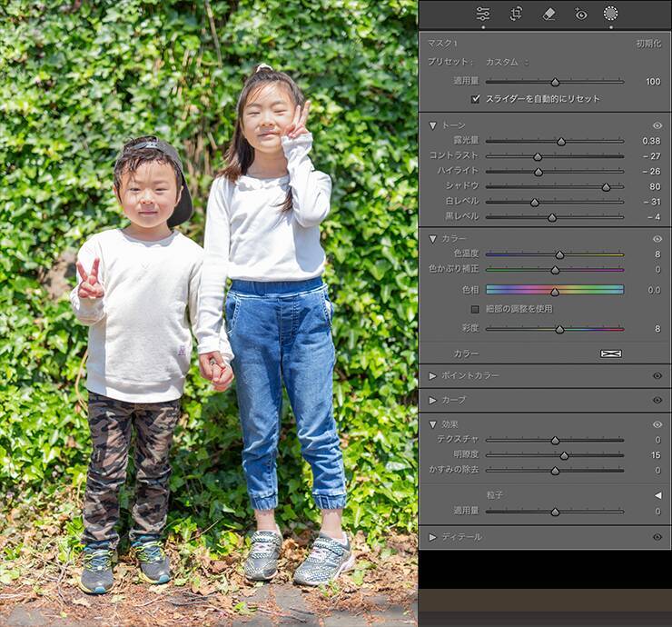Image resolution: width=672 pixels, height=627 pixels.
Task: Toggle トーン section visibility eye
Action: tap(657, 125)
